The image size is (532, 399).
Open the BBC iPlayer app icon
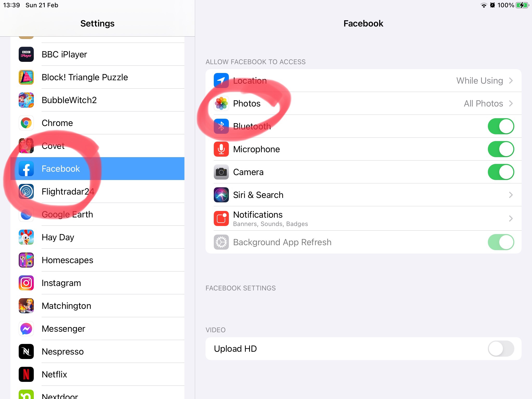point(26,54)
